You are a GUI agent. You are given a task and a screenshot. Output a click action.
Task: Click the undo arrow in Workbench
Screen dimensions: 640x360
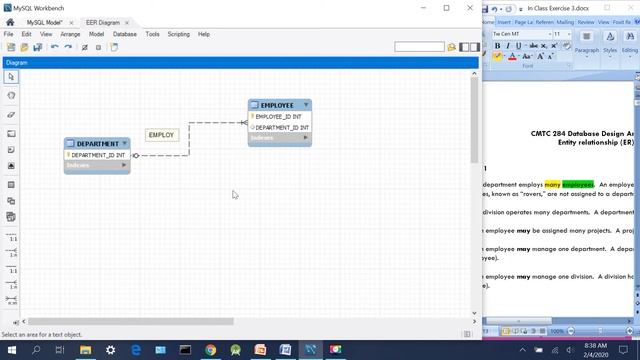[x=55, y=47]
